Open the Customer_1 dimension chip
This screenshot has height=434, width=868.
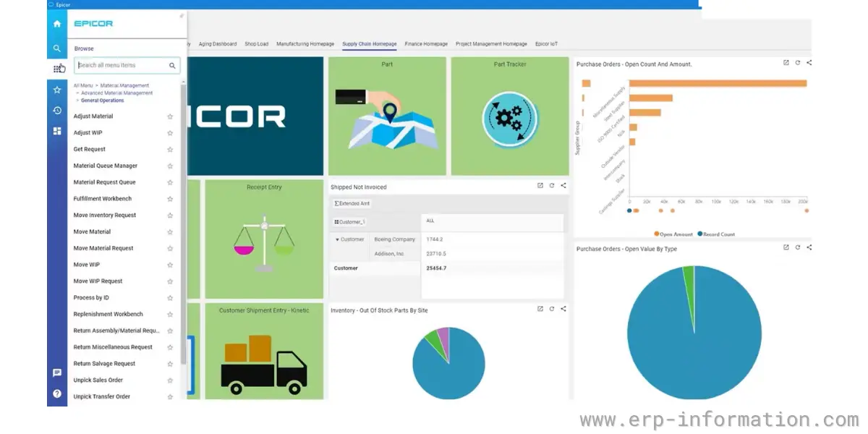tap(350, 222)
